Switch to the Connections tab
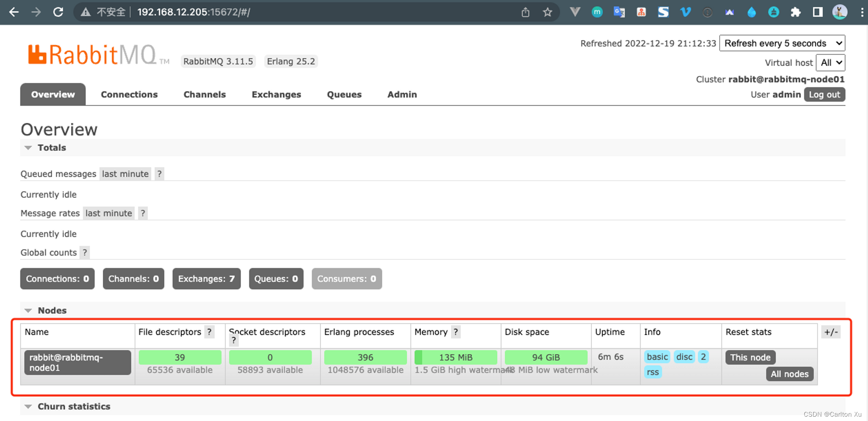868x421 pixels. (129, 94)
